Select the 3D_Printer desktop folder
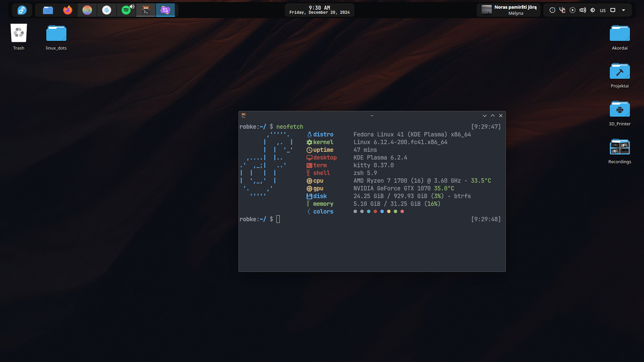The width and height of the screenshot is (644, 362). tap(620, 113)
